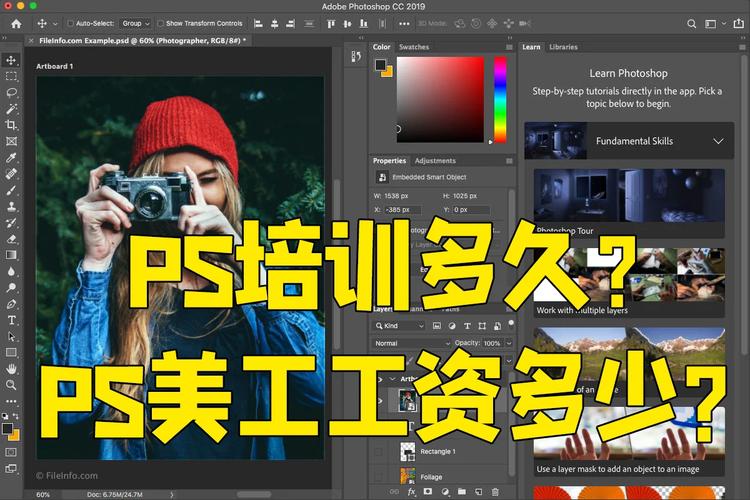Click the align bottom edges icon
Screen dimensions: 750x500
click(x=364, y=23)
